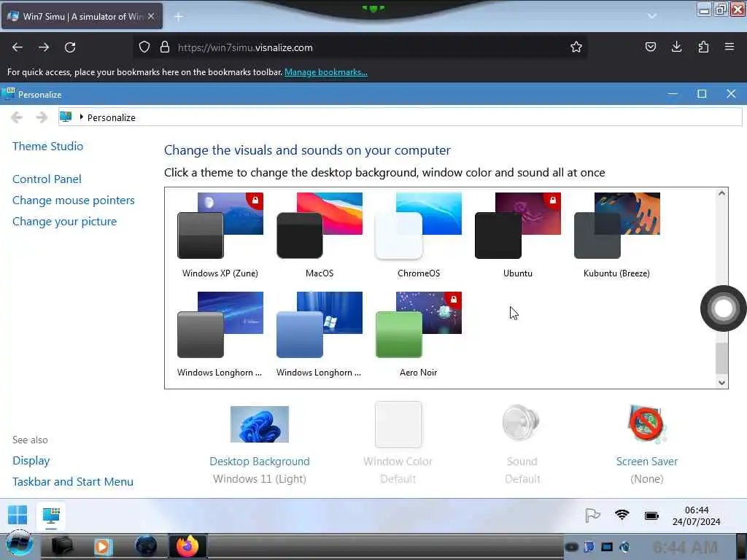Pick the locked Ubuntu theme

pyautogui.click(x=518, y=236)
